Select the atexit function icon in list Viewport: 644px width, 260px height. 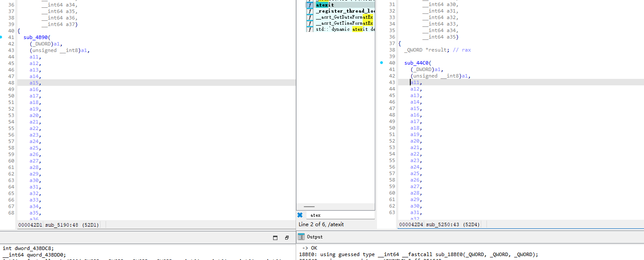pyautogui.click(x=310, y=5)
